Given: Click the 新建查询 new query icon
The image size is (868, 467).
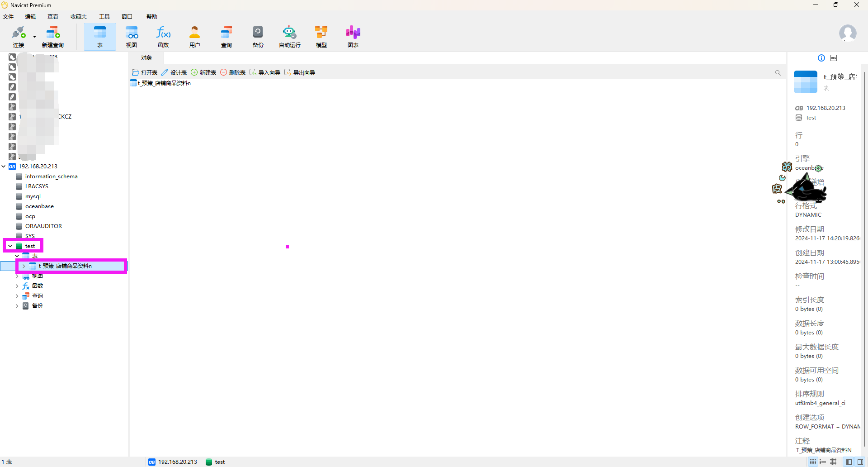Looking at the screenshot, I should pos(53,37).
